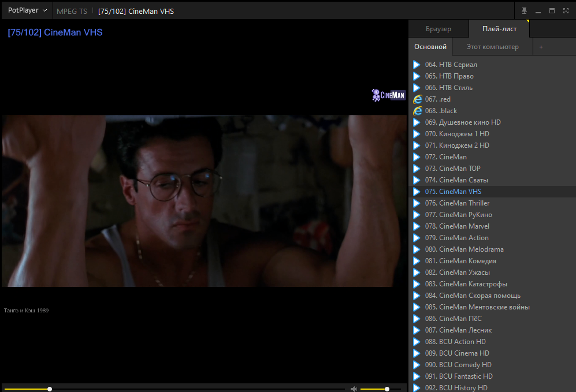
Task: Click play icon beside 081. CineMan Комедия
Action: point(417,261)
